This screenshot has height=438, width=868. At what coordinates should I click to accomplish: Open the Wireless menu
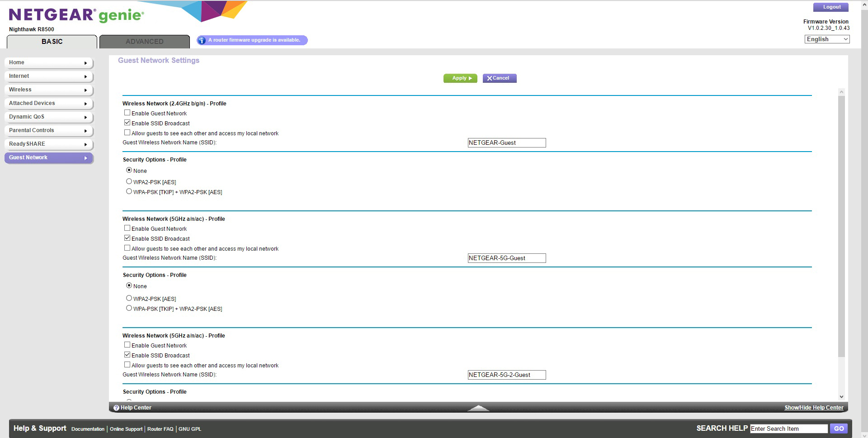pos(49,90)
